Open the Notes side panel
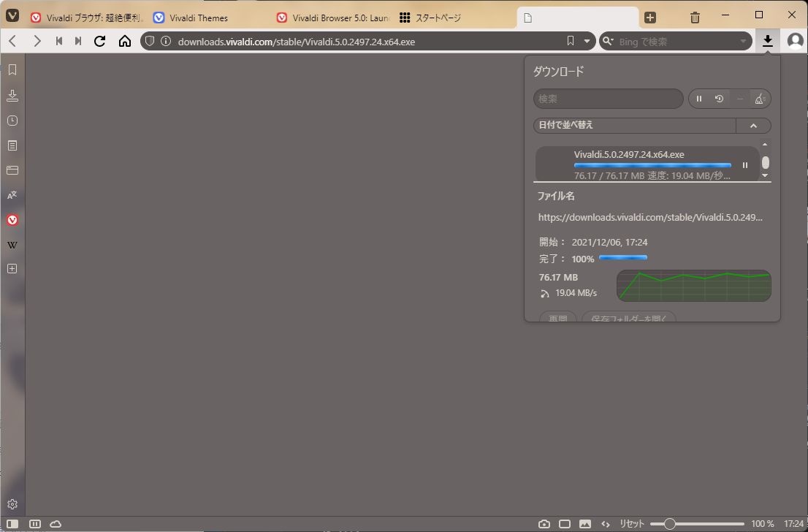The height and width of the screenshot is (532, 808). [x=12, y=146]
